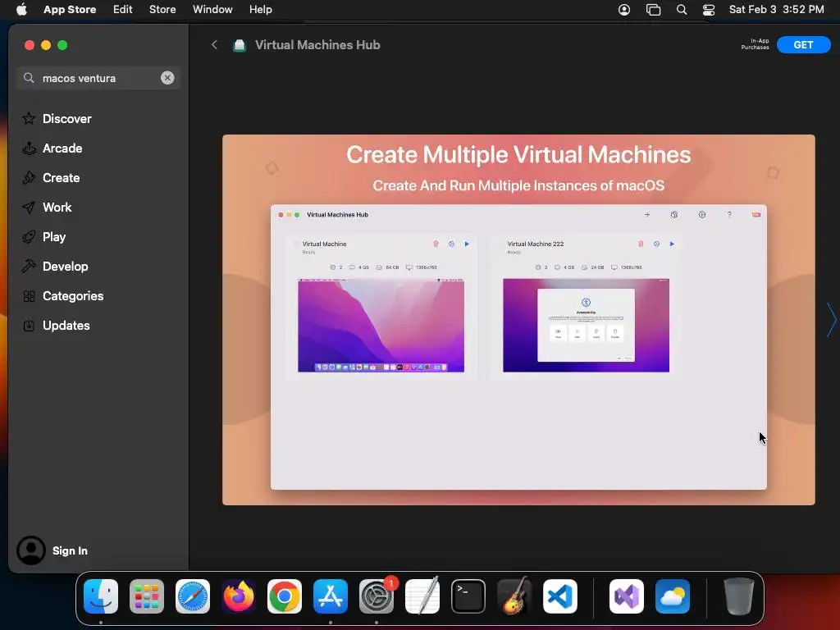The width and height of the screenshot is (840, 630).
Task: Click the Virtual Machines Hub page title
Action: click(x=317, y=45)
